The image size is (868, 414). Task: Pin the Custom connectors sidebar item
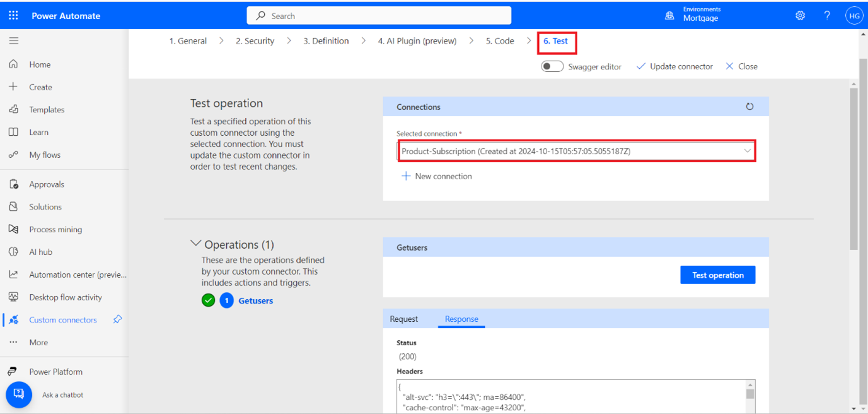coord(117,320)
